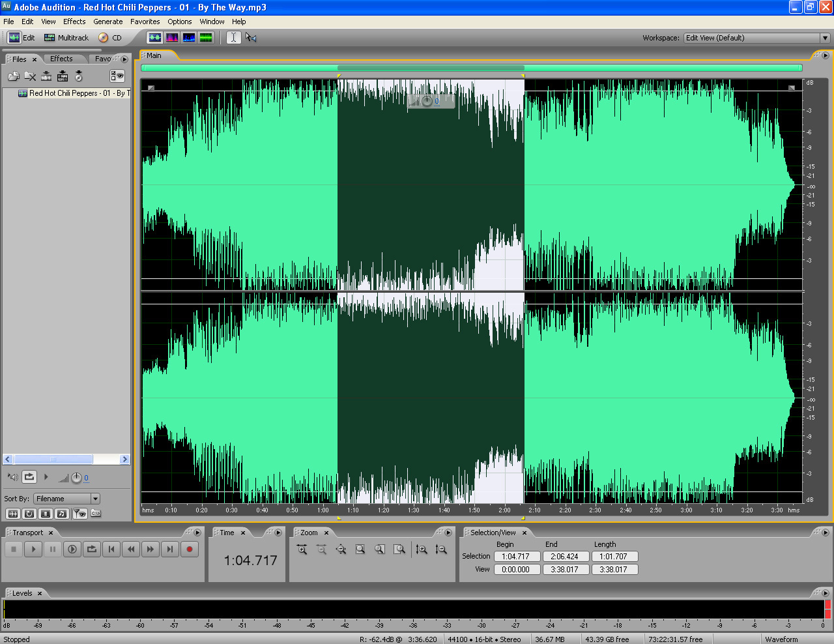Viewport: 834px width, 644px height.
Task: Select the Spectral Phase display icon
Action: [205, 38]
